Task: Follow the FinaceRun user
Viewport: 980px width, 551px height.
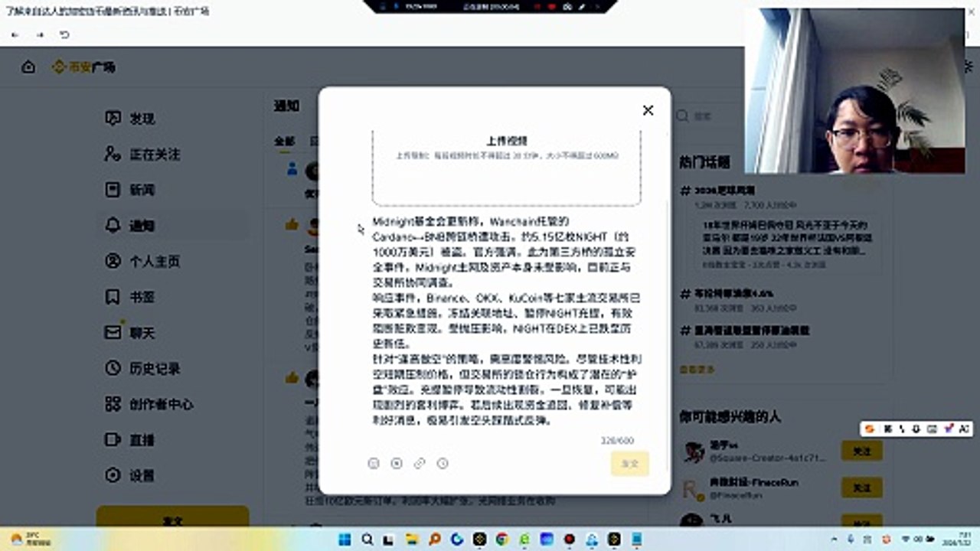Action: 862,487
